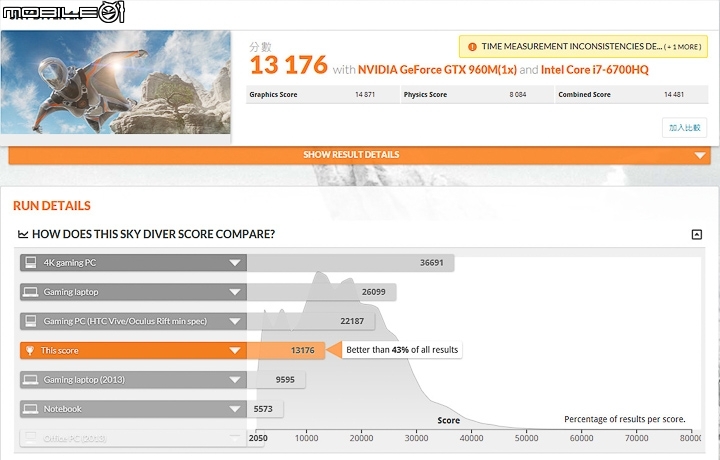Screen dimensions: 720x460
Task: Click the warning icon in time measurement notice
Action: (x=472, y=47)
